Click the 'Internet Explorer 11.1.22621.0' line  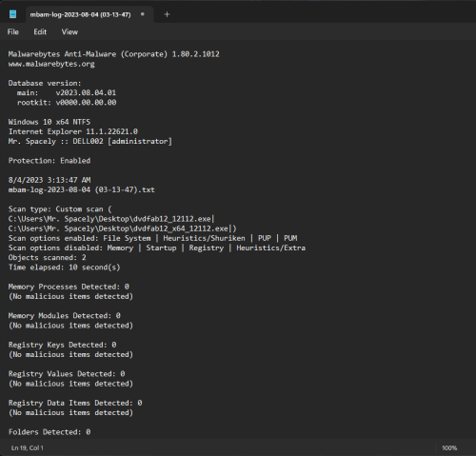[73, 131]
